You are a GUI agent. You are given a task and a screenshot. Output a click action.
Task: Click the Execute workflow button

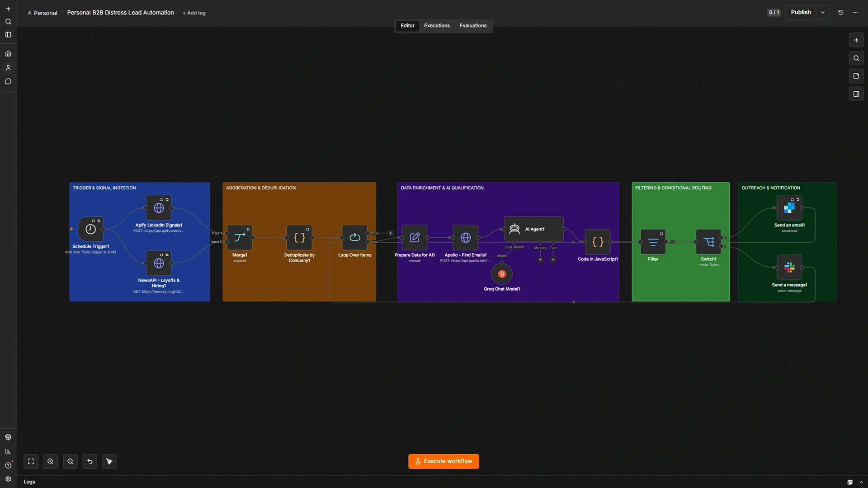point(443,461)
